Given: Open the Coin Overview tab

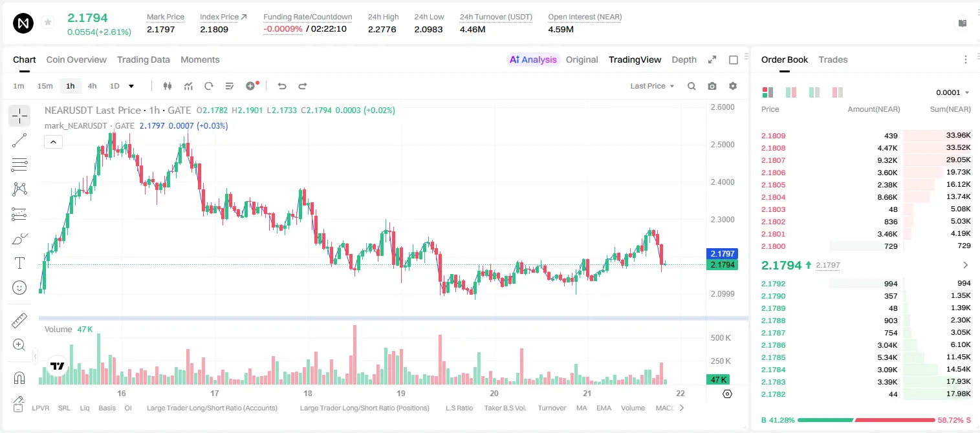Looking at the screenshot, I should (x=76, y=59).
